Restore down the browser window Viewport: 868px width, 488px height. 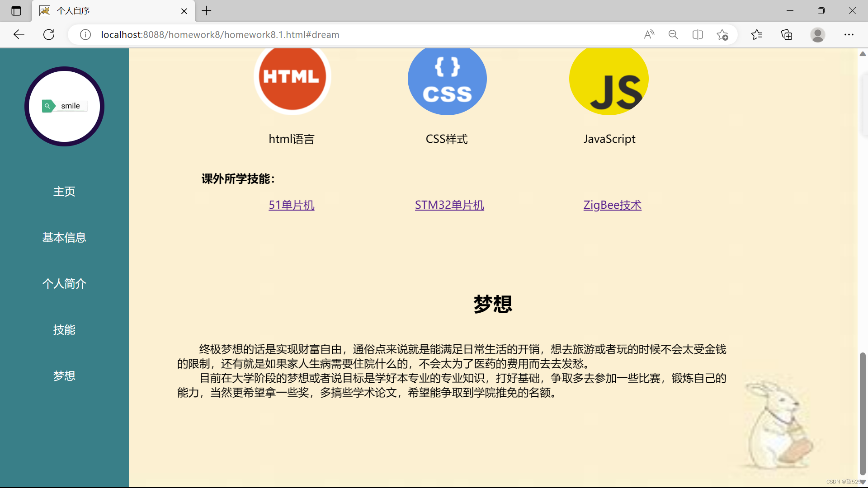coord(821,10)
